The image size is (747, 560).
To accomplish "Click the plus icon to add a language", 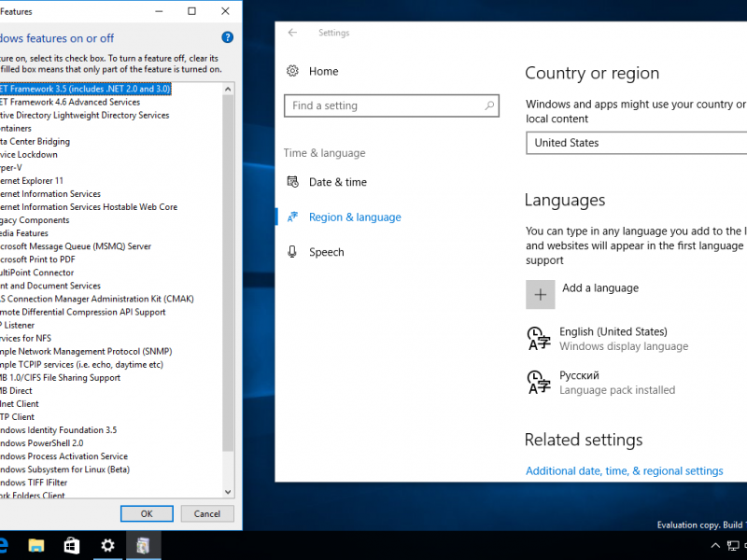I will (x=541, y=295).
